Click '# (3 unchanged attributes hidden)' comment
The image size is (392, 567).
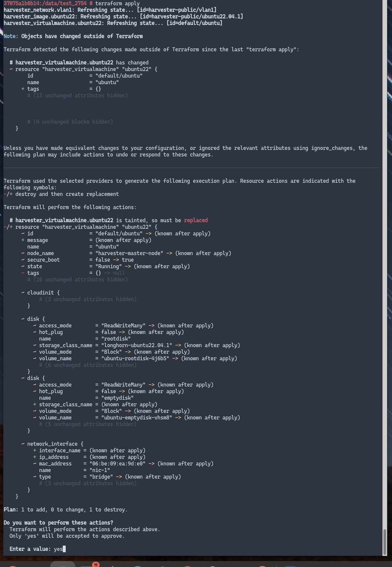(88, 483)
